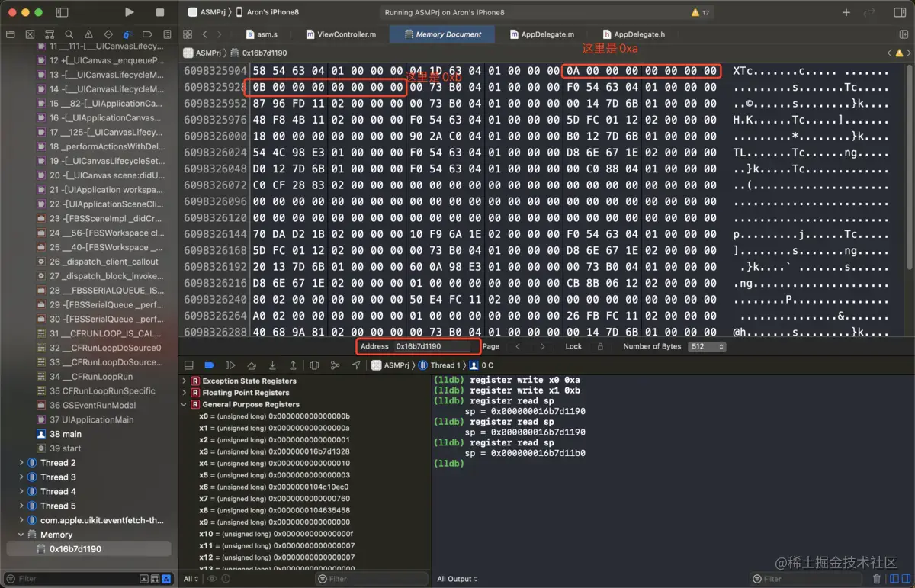Expand Thread 2 in debug navigator
915x588 pixels.
tap(21, 463)
